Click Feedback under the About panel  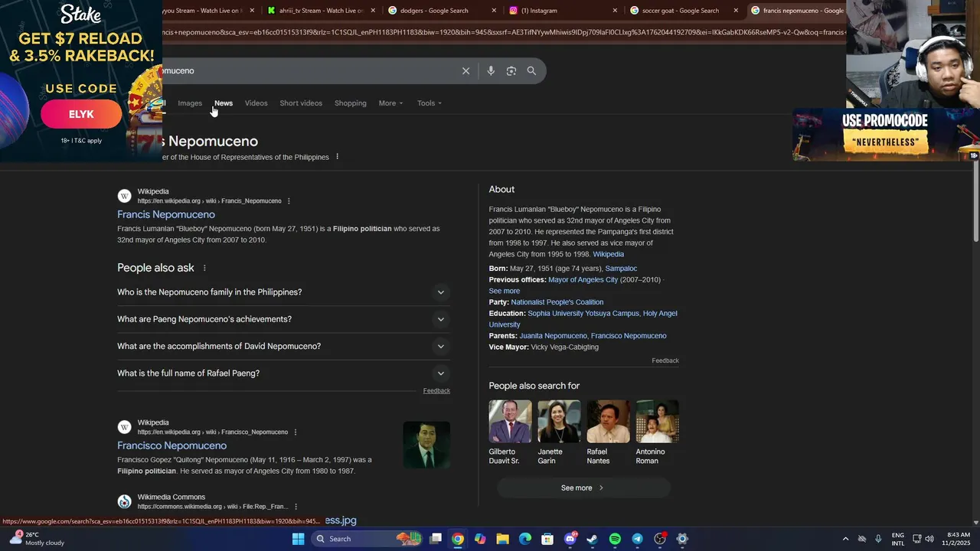(x=665, y=360)
